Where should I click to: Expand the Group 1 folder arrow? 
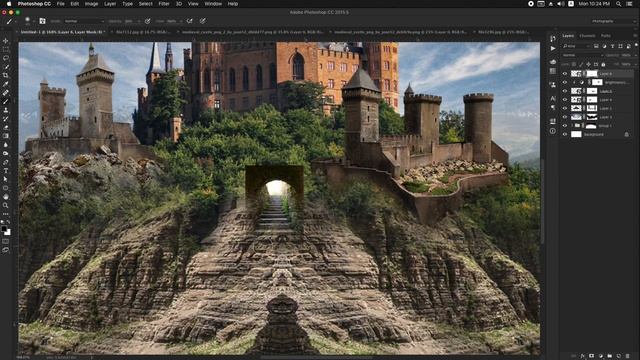pyautogui.click(x=572, y=126)
